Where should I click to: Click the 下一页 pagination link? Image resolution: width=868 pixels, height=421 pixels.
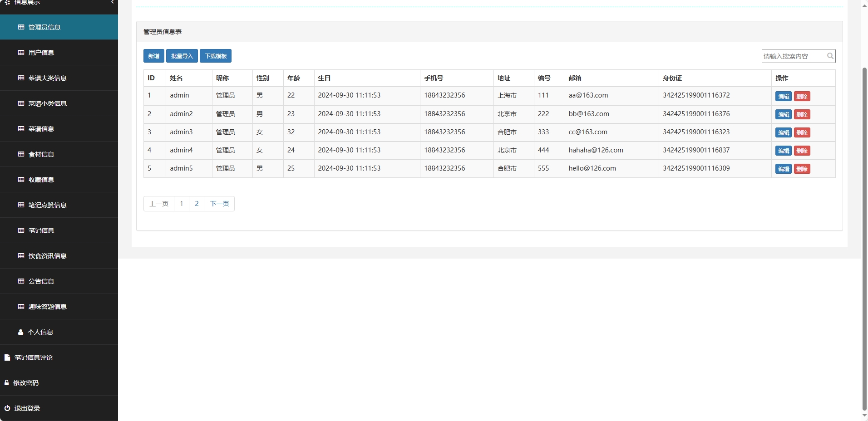(219, 204)
